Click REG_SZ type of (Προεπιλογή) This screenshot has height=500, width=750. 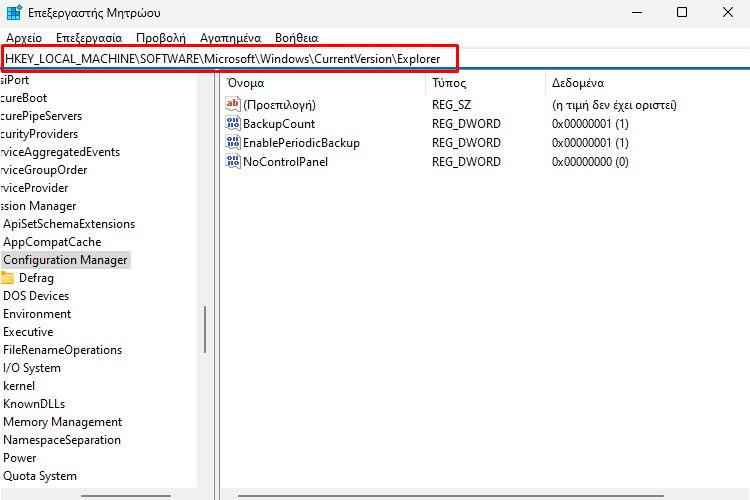(452, 105)
